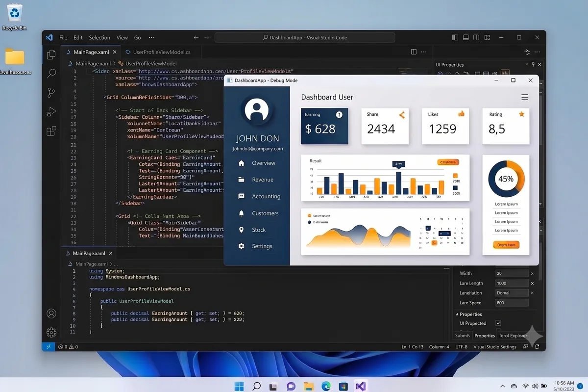Click the forward navigation arrow in title bar
588x392 pixels.
207,37
